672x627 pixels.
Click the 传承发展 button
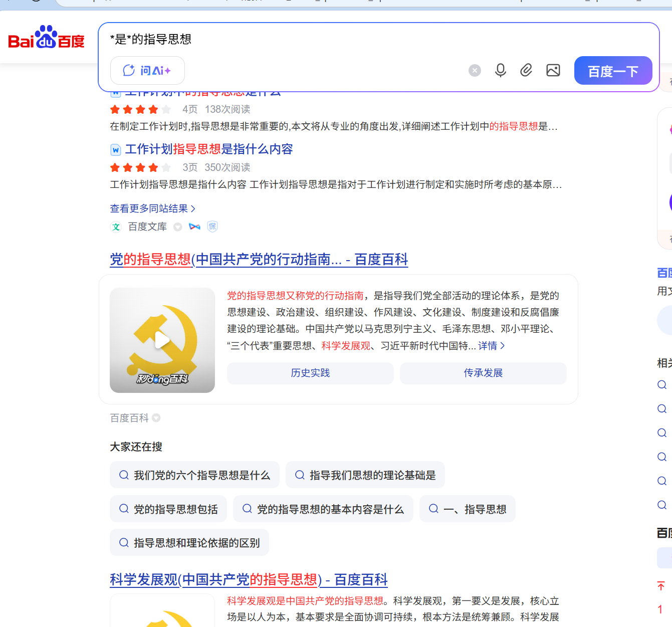click(x=483, y=373)
